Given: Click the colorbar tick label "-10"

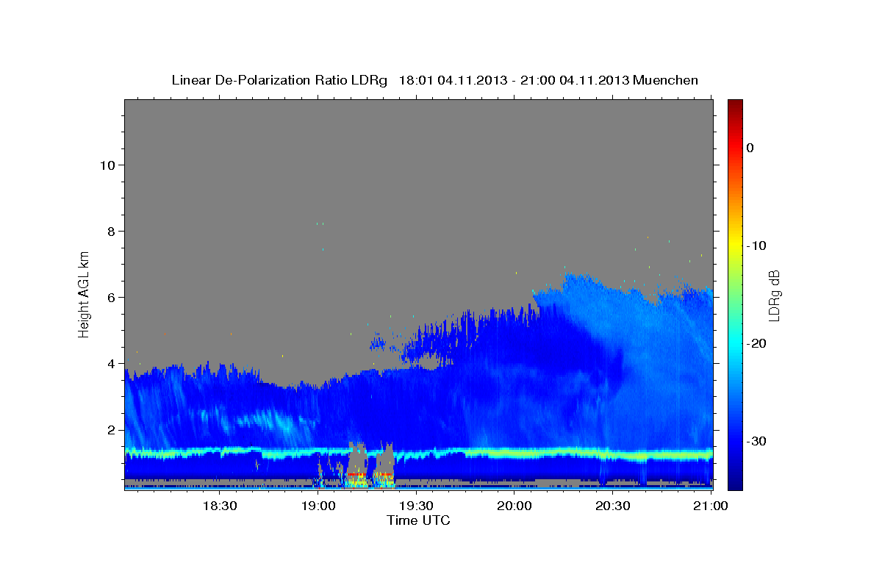Looking at the screenshot, I should click(x=756, y=245).
